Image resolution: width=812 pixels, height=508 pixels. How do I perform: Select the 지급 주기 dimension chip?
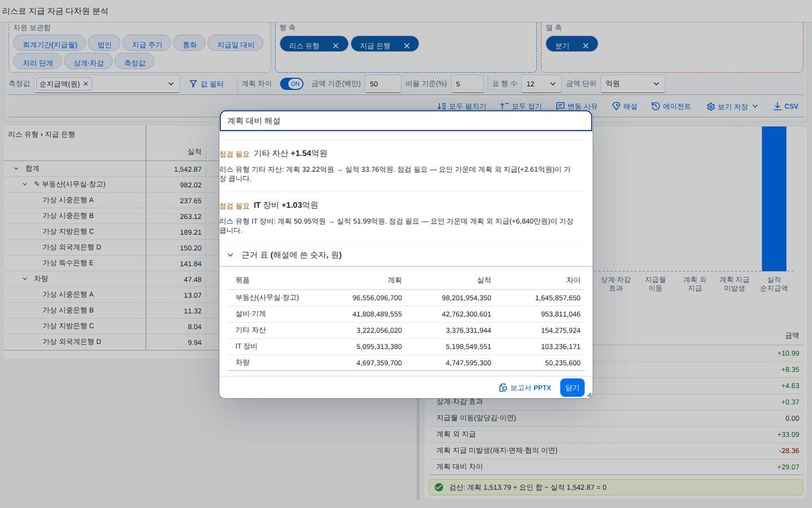147,44
